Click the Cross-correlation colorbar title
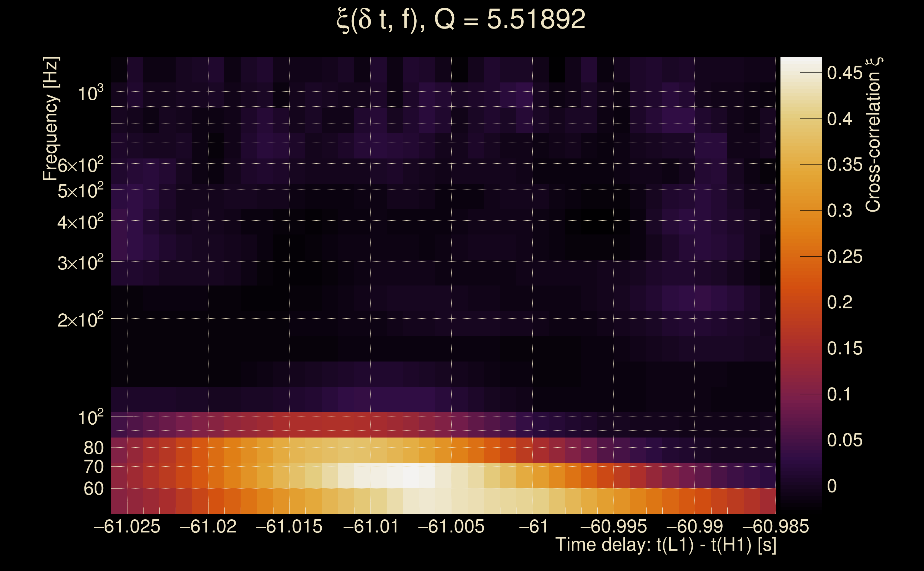Screen dimensions: 924x571 [x=873, y=135]
